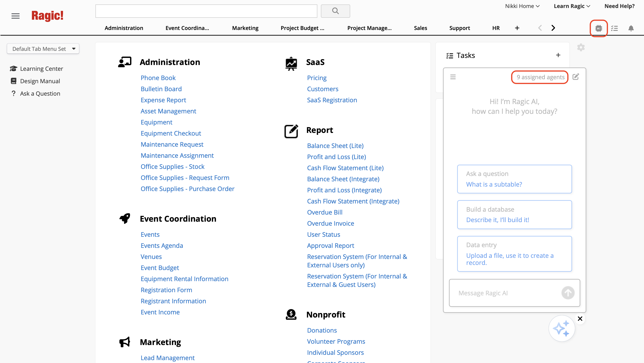Image resolution: width=644 pixels, height=363 pixels.
Task: Add a new task with plus icon
Action: coord(558,55)
